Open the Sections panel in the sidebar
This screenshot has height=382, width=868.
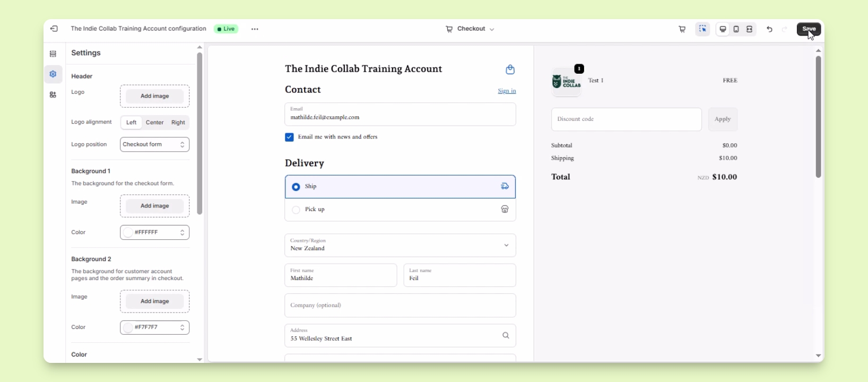coord(53,54)
